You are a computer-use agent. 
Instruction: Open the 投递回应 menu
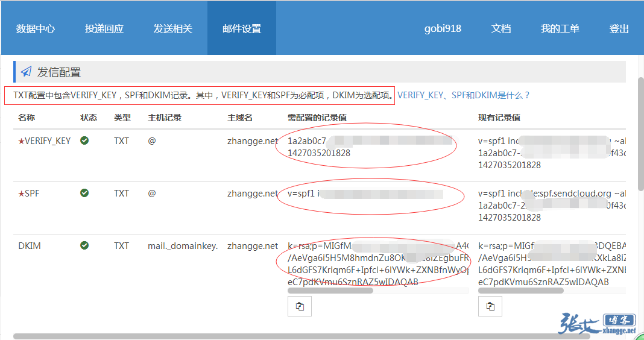click(104, 28)
